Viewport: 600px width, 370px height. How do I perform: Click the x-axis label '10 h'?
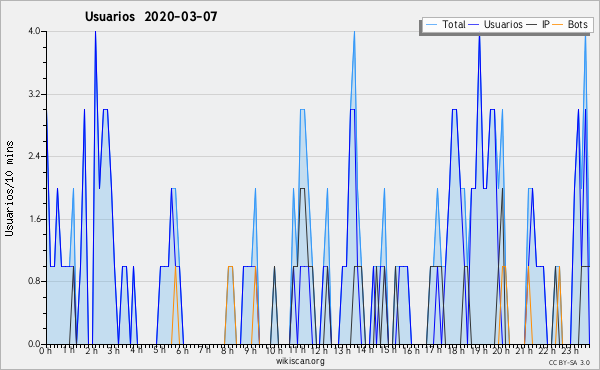[x=274, y=350]
